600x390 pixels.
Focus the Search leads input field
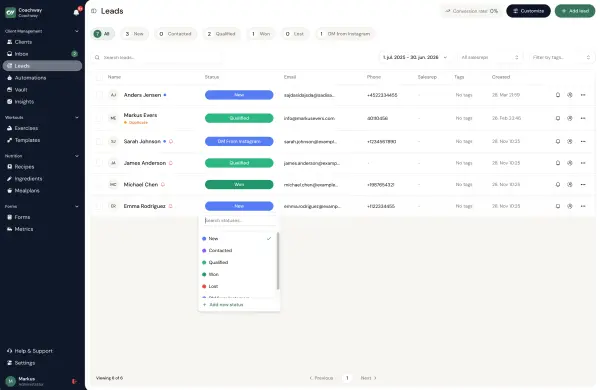pyautogui.click(x=157, y=57)
